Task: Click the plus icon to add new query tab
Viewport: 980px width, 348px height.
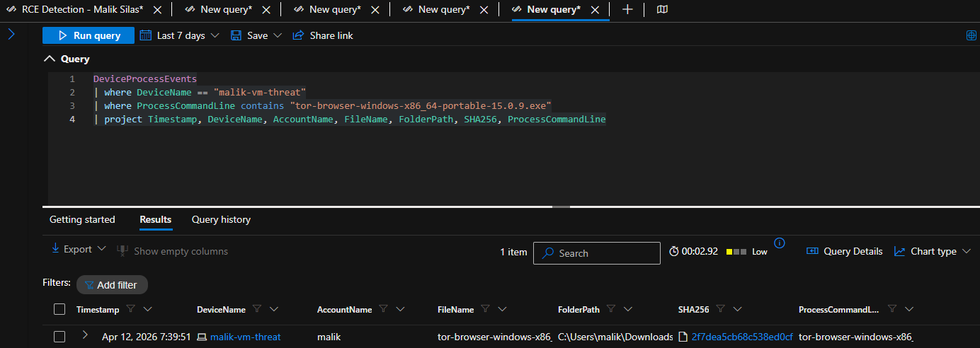Action: 627,9
